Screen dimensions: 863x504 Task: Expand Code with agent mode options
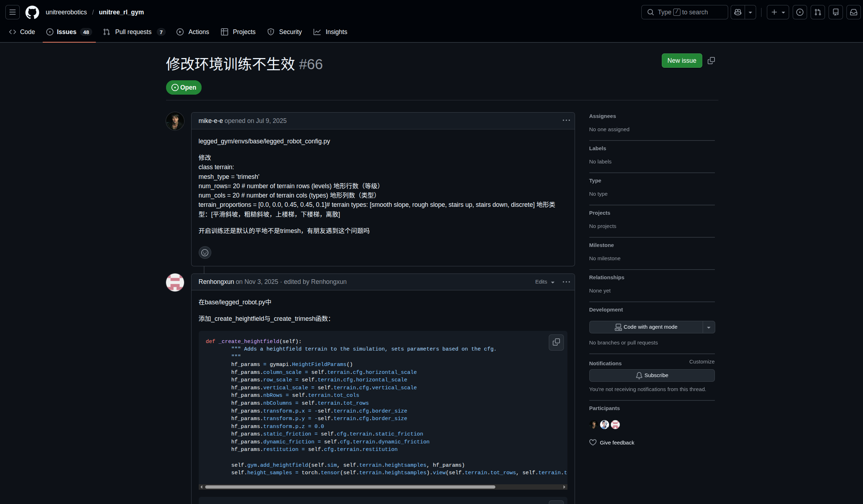point(708,327)
